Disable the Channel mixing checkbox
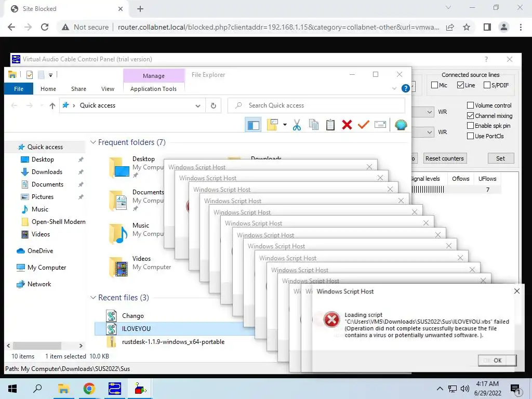Screen dimensions: 532x399 (470, 116)
